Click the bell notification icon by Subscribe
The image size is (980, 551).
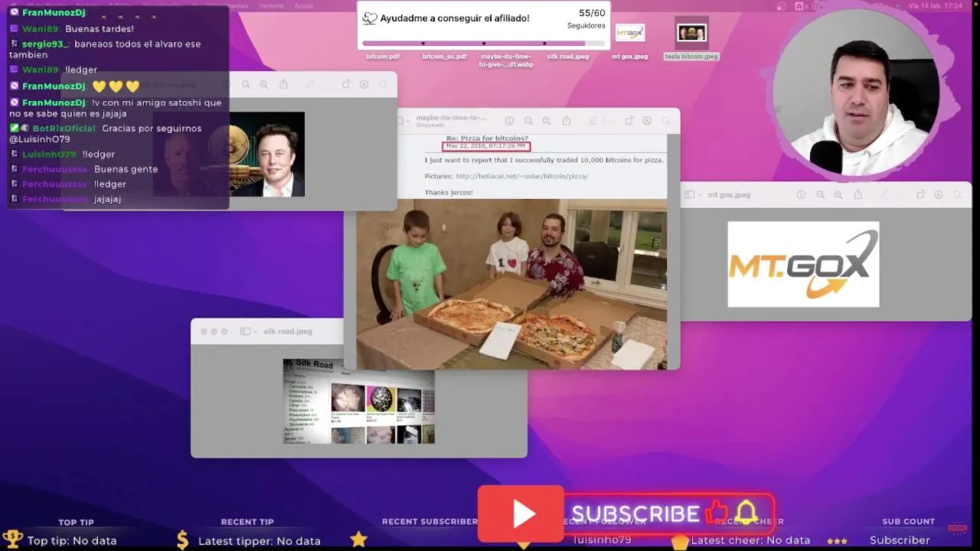click(746, 512)
